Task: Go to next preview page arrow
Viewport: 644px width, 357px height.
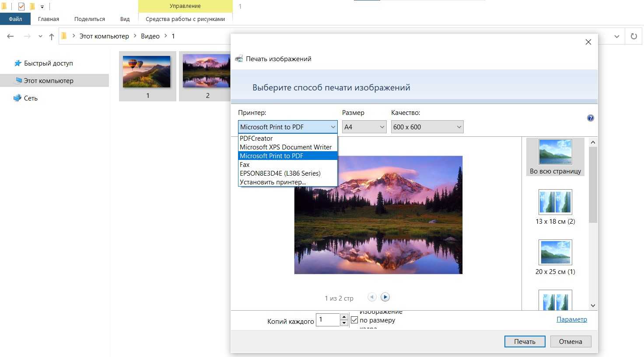Action: coord(385,297)
